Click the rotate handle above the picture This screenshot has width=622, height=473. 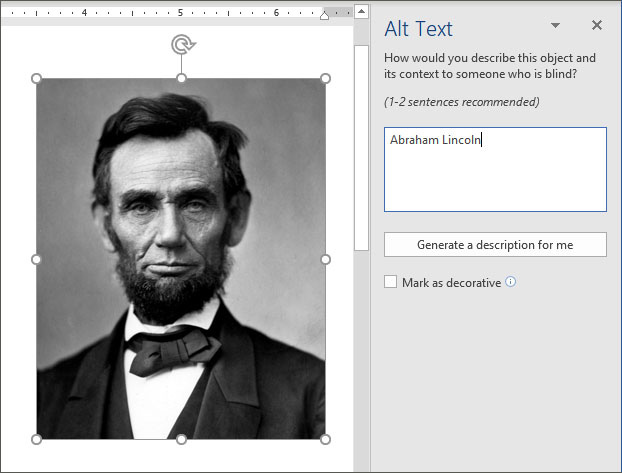coord(182,44)
